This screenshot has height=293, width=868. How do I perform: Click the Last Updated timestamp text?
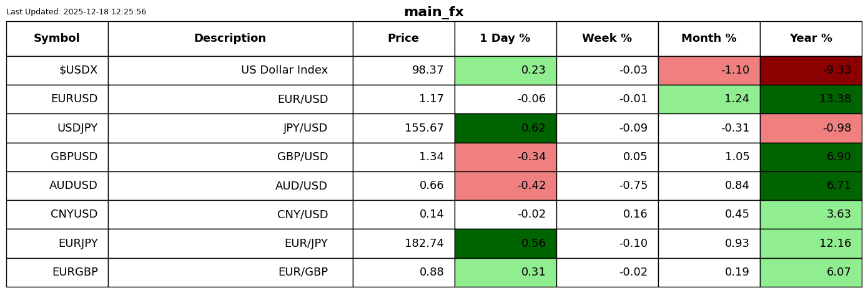[x=76, y=12]
